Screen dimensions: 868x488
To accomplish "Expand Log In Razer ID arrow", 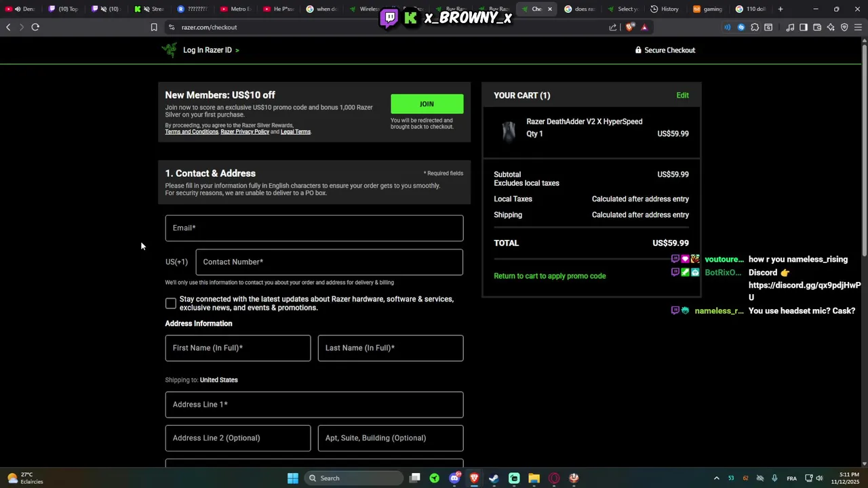I will pyautogui.click(x=237, y=50).
